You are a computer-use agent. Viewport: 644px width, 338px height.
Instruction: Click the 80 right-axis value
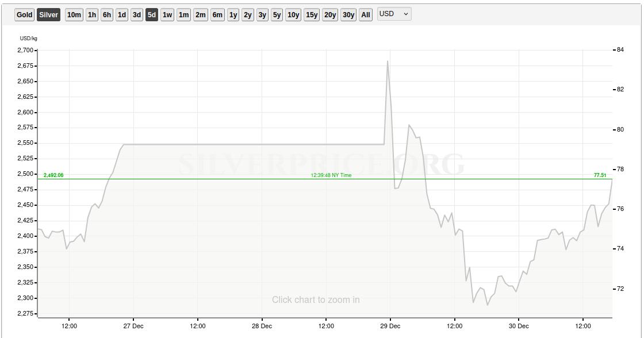[620, 129]
